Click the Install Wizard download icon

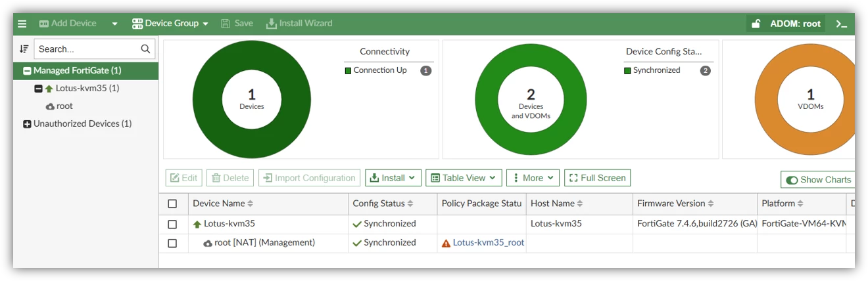click(271, 24)
